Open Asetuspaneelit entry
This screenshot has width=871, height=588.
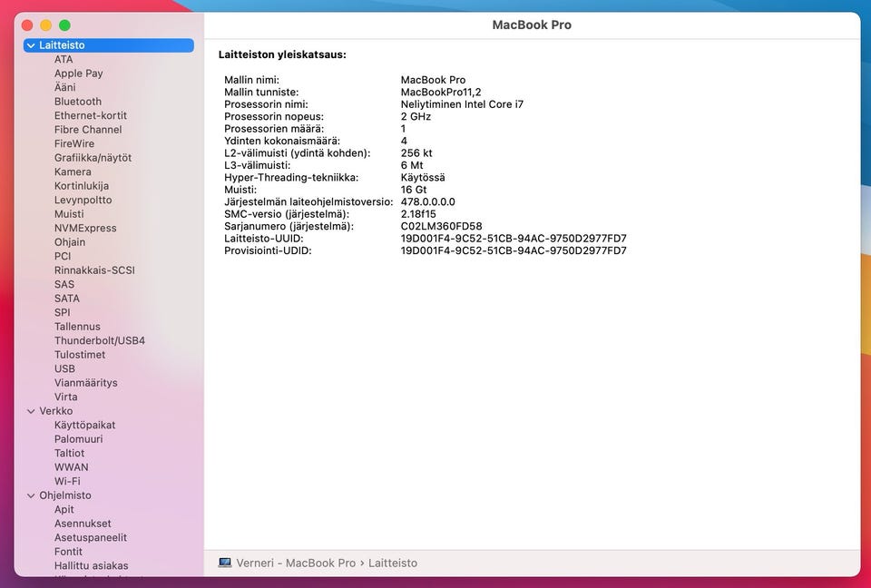coord(91,538)
